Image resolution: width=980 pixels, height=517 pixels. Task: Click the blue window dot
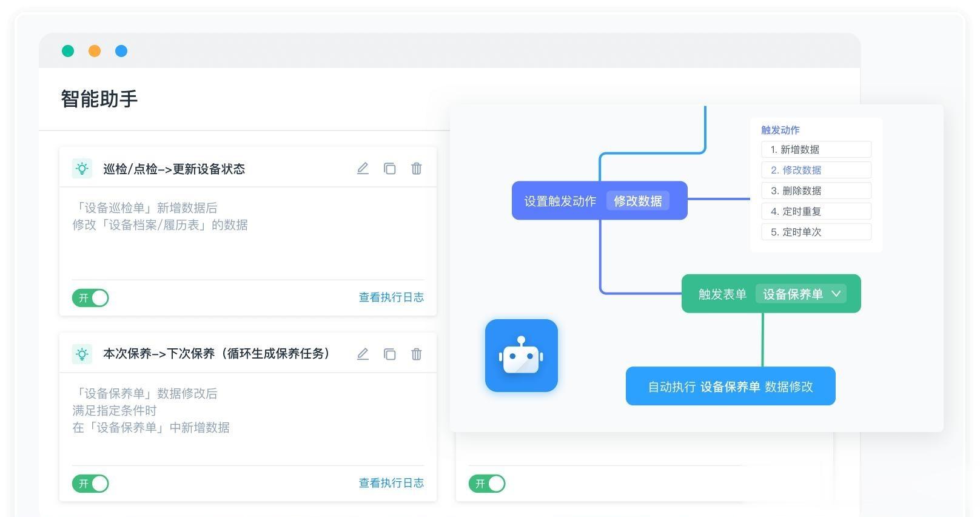[121, 51]
